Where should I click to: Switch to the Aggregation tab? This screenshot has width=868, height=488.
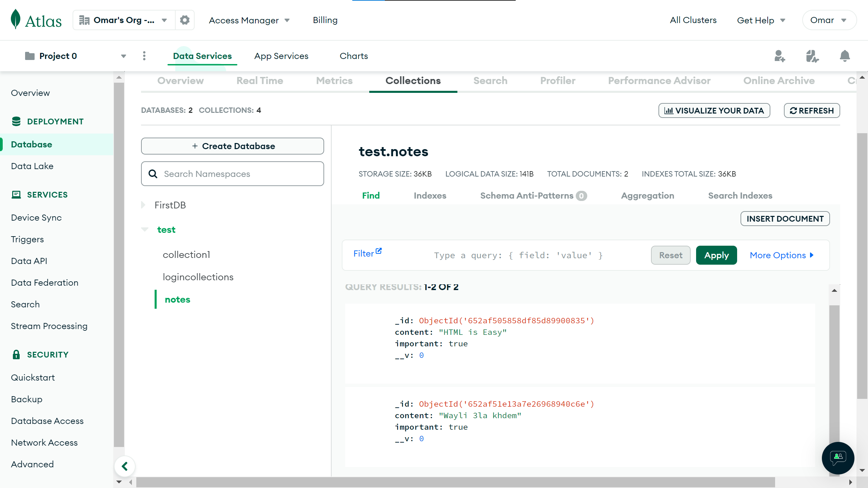(x=647, y=196)
